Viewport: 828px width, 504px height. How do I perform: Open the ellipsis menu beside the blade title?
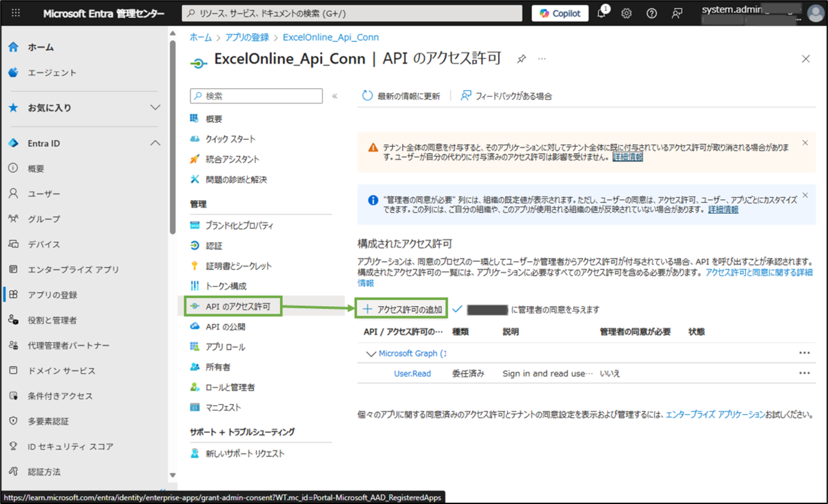click(542, 59)
